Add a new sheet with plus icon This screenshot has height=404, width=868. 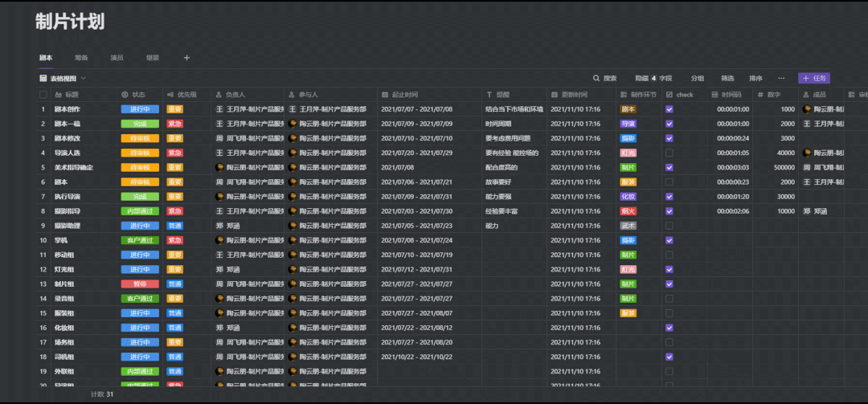point(186,58)
